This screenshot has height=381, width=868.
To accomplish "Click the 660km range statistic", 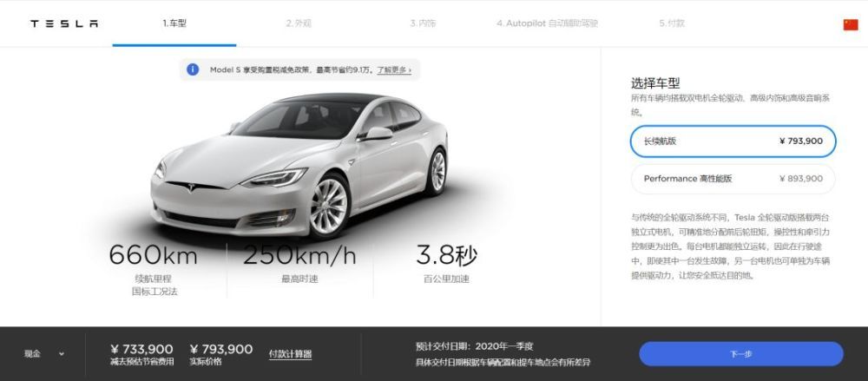I will (x=154, y=255).
